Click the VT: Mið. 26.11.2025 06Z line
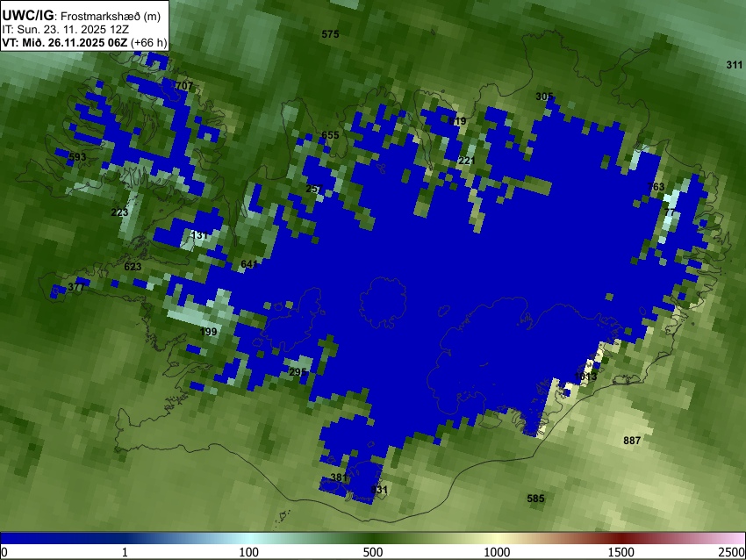The width and height of the screenshot is (746, 560). (x=84, y=43)
